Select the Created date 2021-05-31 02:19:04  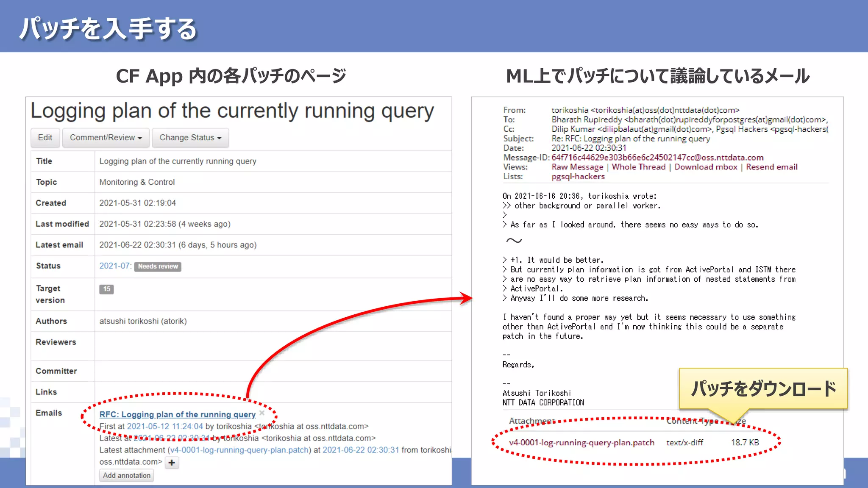pyautogui.click(x=137, y=203)
